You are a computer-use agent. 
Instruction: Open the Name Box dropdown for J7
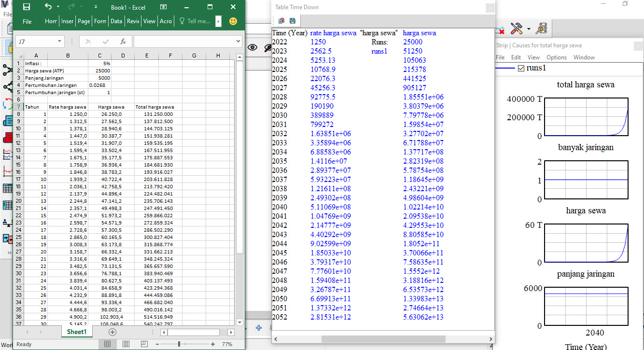pos(59,42)
